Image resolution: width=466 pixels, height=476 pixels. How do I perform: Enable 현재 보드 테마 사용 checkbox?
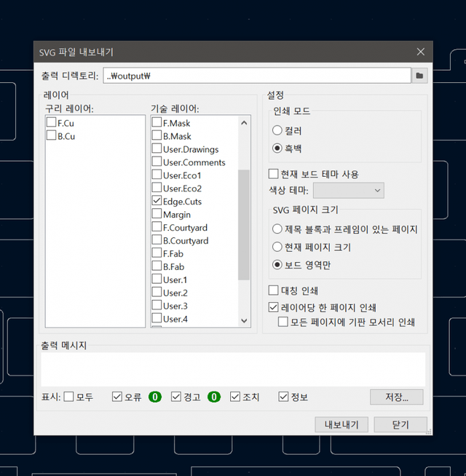tap(274, 174)
